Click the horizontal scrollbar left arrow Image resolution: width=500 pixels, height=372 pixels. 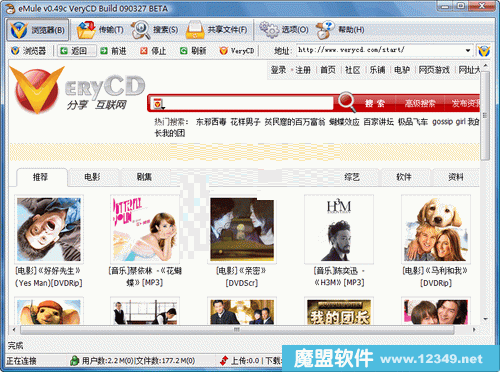[x=14, y=330]
